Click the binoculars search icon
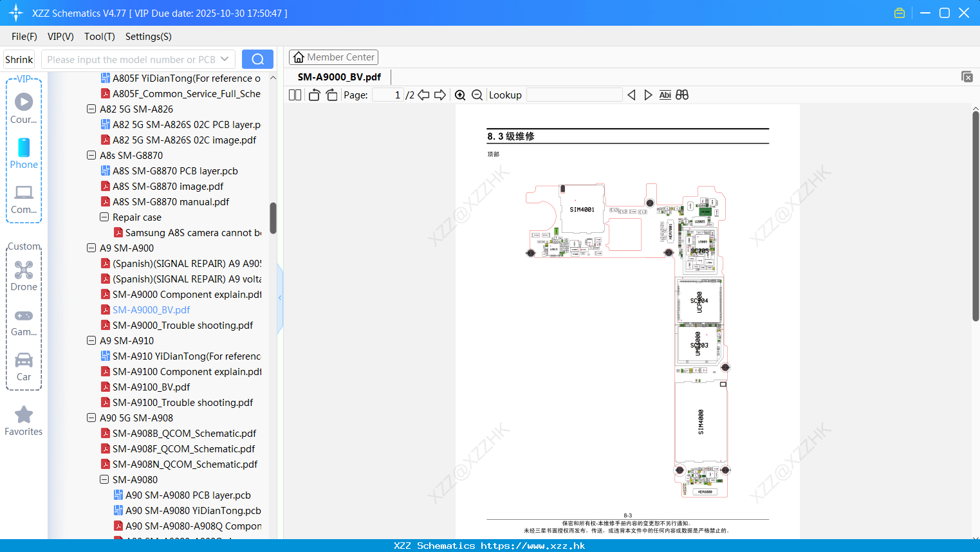Image resolution: width=980 pixels, height=552 pixels. click(682, 95)
